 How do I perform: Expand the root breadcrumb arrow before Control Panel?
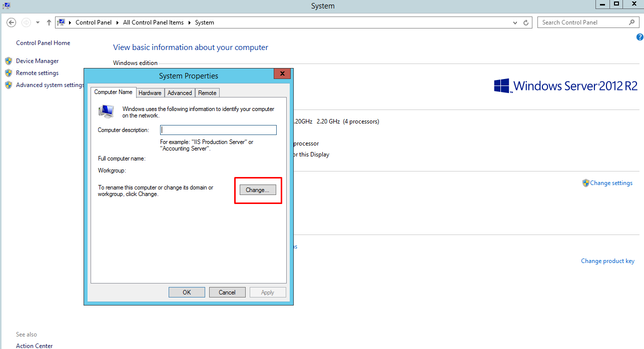70,22
